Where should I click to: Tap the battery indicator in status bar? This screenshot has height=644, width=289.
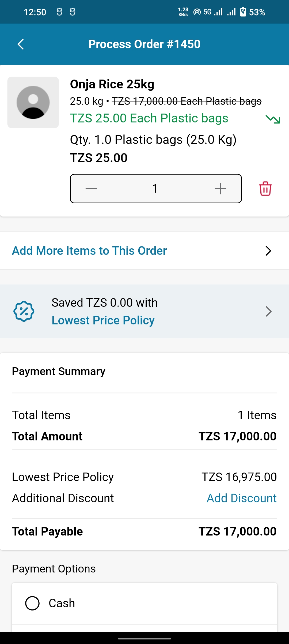pos(243,12)
